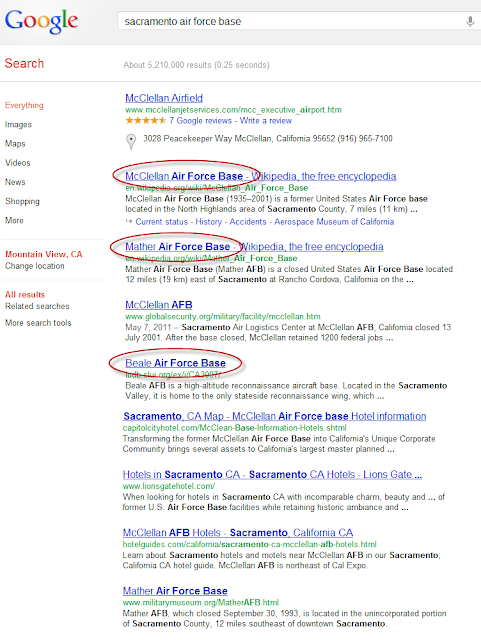The height and width of the screenshot is (640, 481).
Task: Open Related searches option
Action: click(37, 306)
